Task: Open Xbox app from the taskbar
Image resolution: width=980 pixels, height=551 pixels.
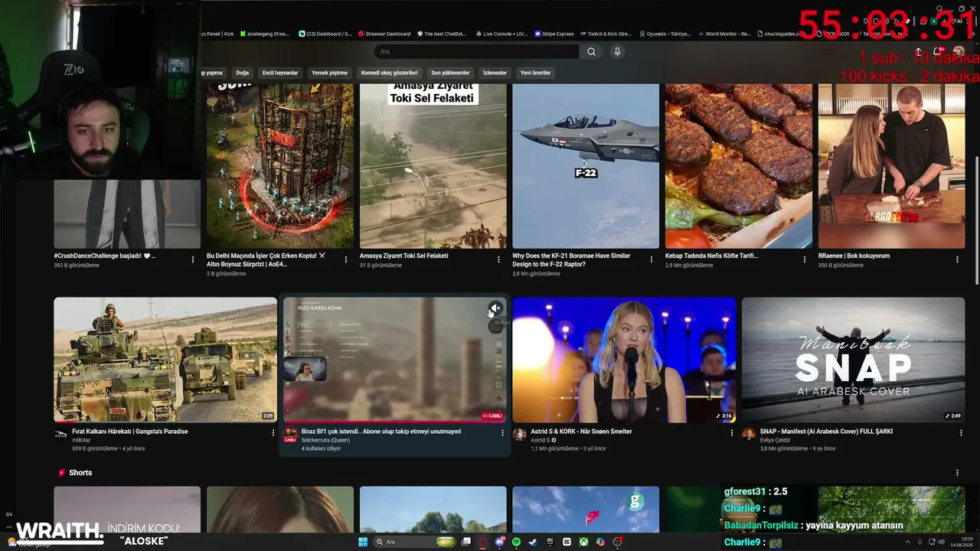Action: point(583,542)
